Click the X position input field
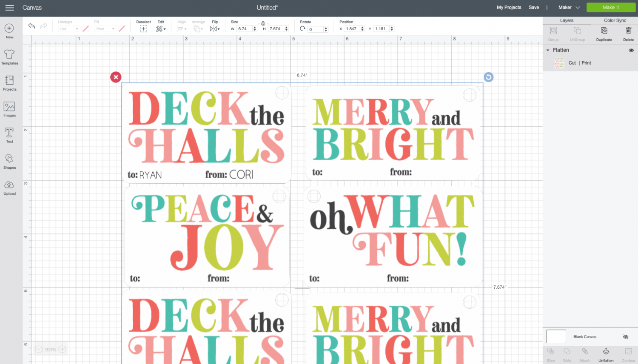 [x=352, y=29]
